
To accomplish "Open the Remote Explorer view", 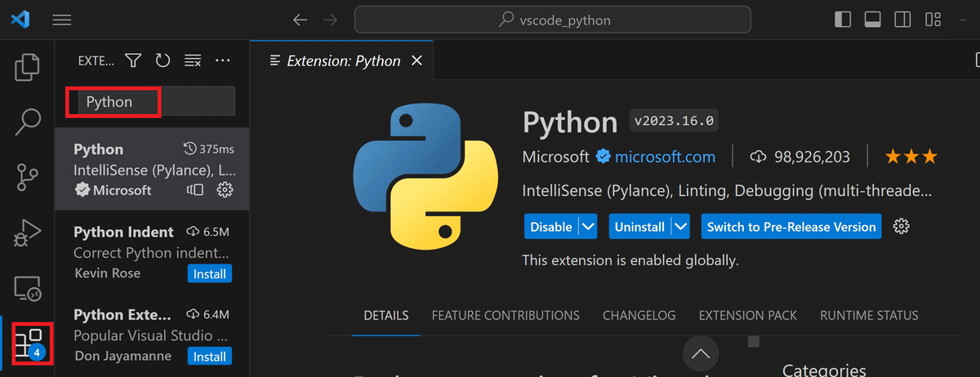I will coord(28,288).
